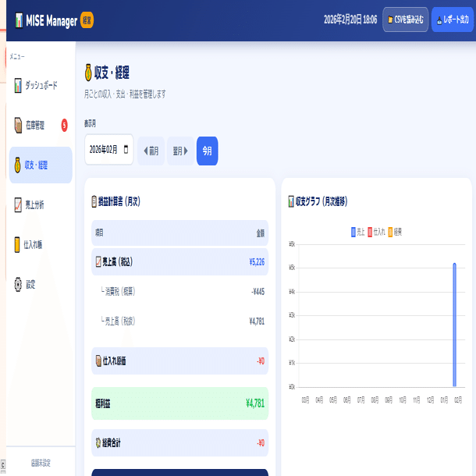The height and width of the screenshot is (476, 476).
Task: Go to next month with 翌月 button
Action: tap(180, 151)
